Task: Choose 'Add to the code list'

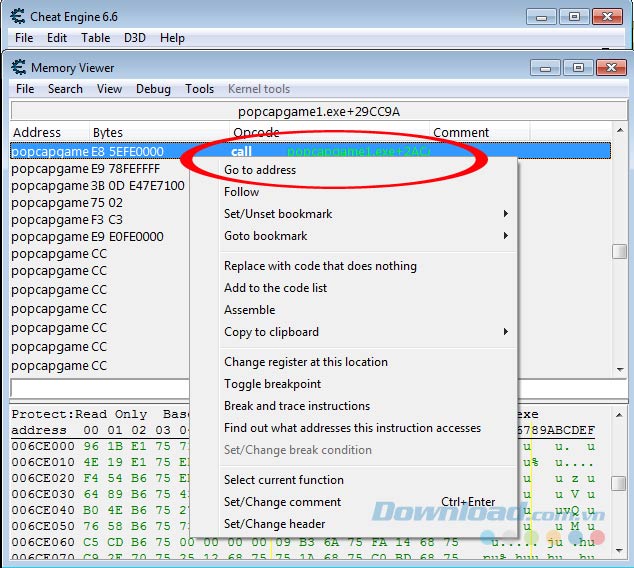Action: click(x=275, y=288)
